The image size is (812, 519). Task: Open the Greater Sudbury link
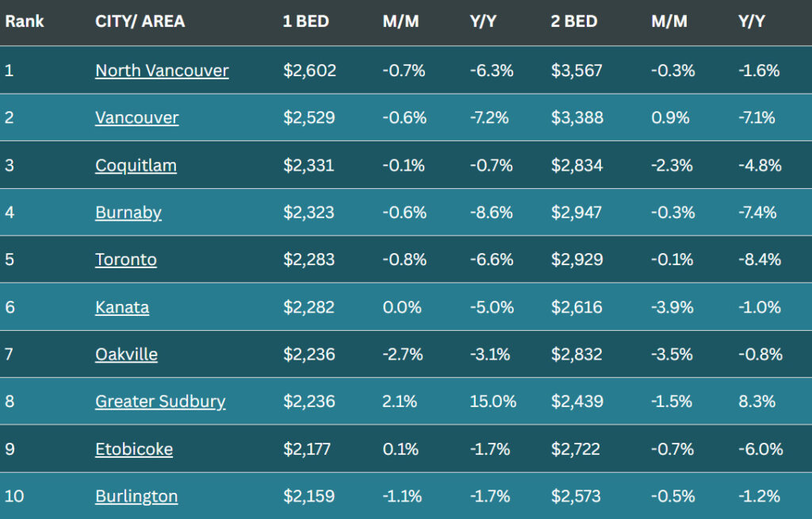[x=160, y=402]
